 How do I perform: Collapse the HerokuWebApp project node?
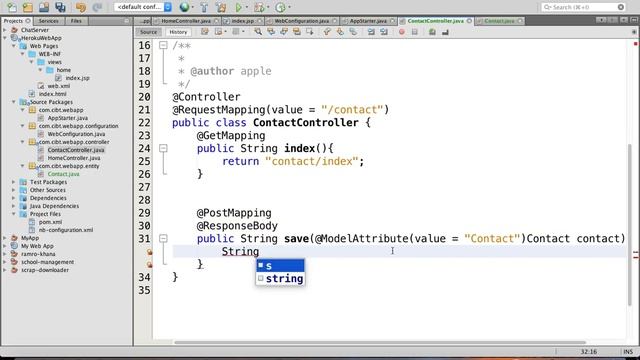click(x=5, y=38)
